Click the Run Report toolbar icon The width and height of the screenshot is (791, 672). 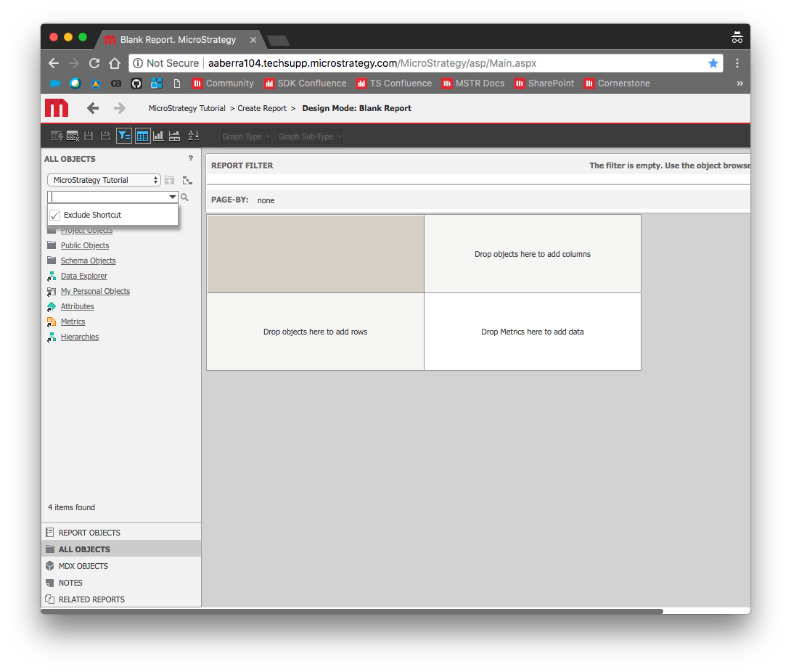[x=57, y=136]
